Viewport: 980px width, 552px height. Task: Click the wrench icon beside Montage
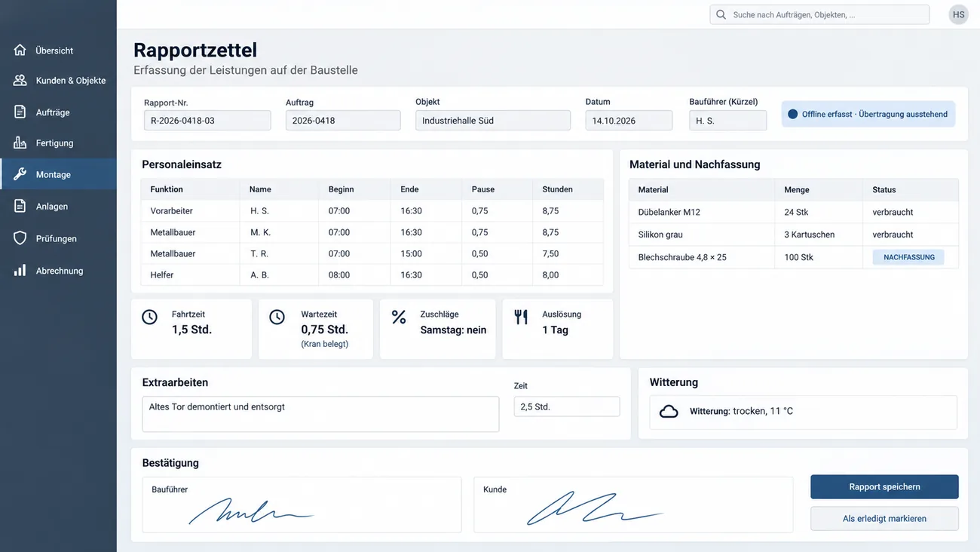coord(20,174)
